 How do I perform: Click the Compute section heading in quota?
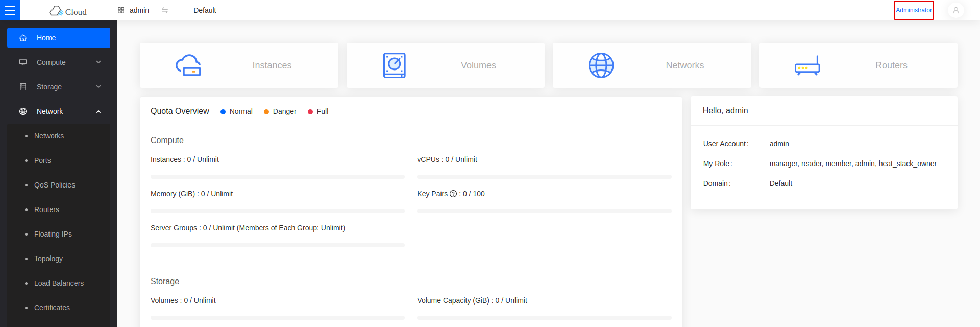point(167,141)
